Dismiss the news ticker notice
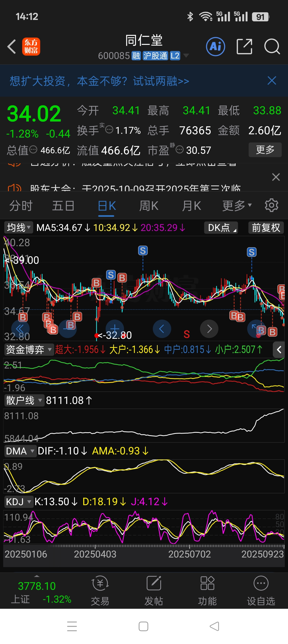288x644 pixels. point(276,177)
